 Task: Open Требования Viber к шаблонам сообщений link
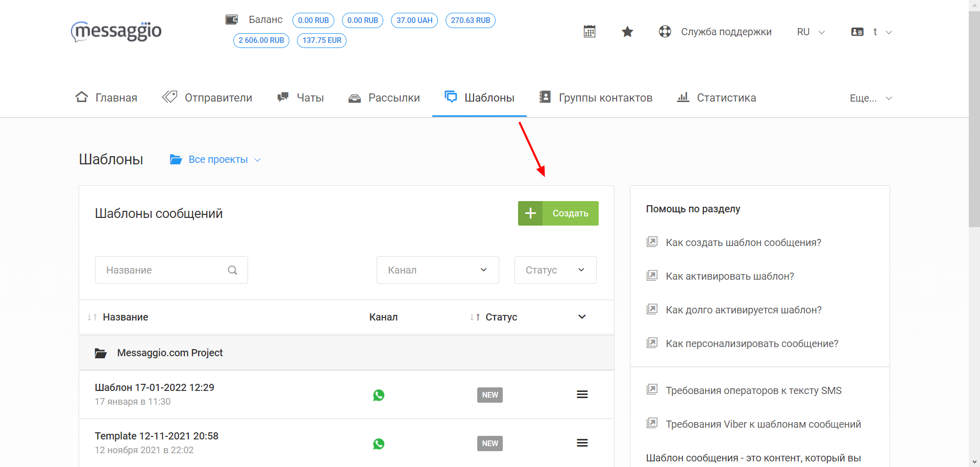[x=763, y=424]
